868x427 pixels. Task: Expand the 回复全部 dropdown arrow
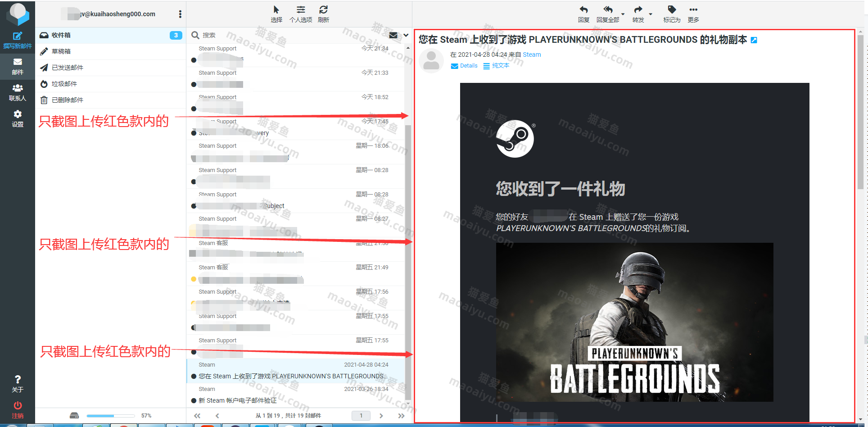click(623, 14)
